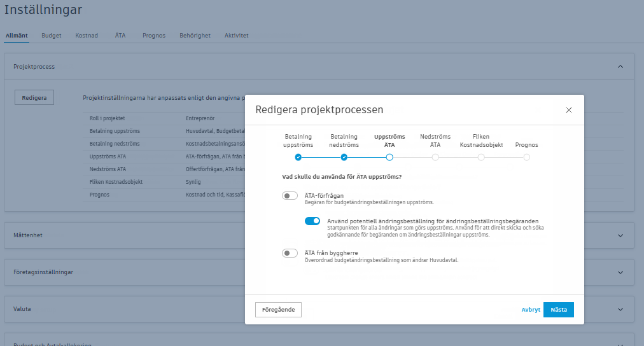Click the ÄTA-förfrågan option label
Viewport: 644px width, 346px height.
[x=324, y=196]
